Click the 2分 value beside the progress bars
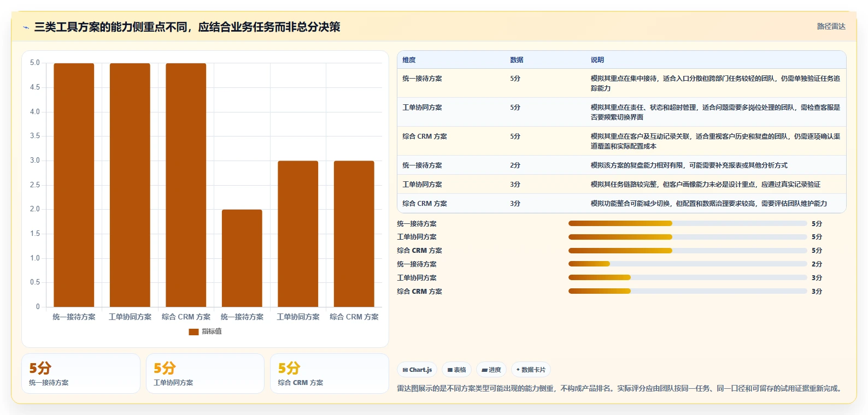868x415 pixels. [817, 264]
